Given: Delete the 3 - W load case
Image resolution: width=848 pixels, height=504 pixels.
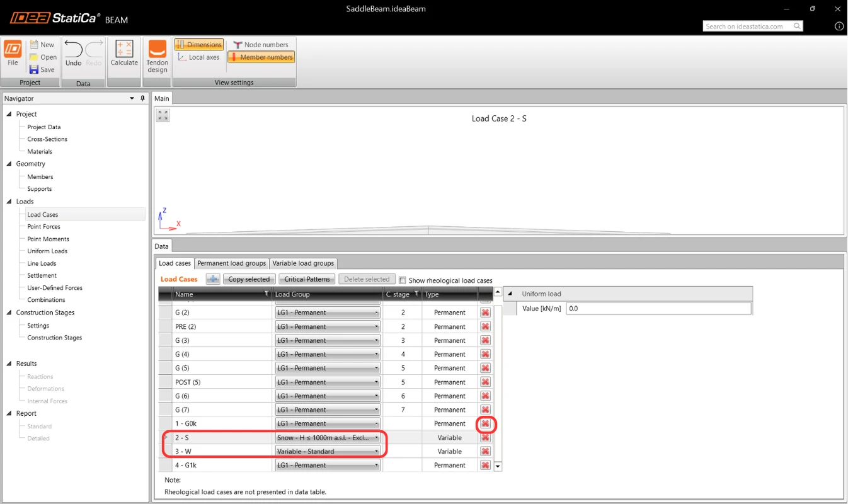Looking at the screenshot, I should tap(485, 451).
